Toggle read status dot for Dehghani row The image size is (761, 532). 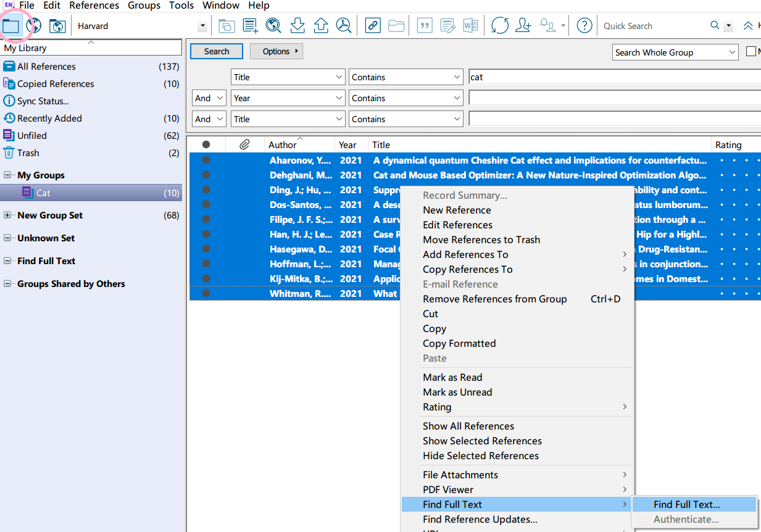(206, 175)
